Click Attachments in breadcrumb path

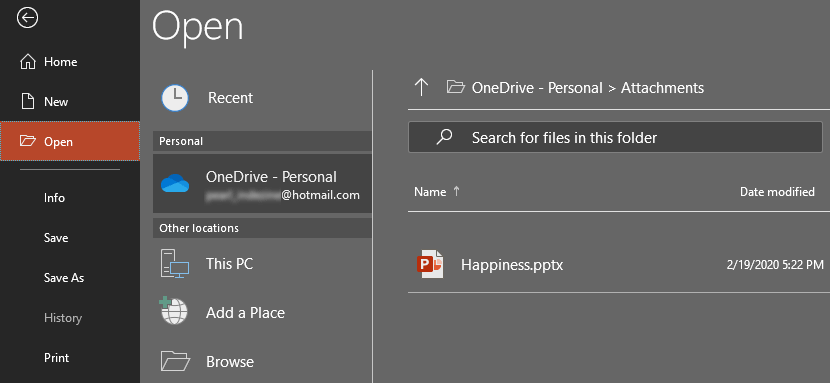(662, 87)
